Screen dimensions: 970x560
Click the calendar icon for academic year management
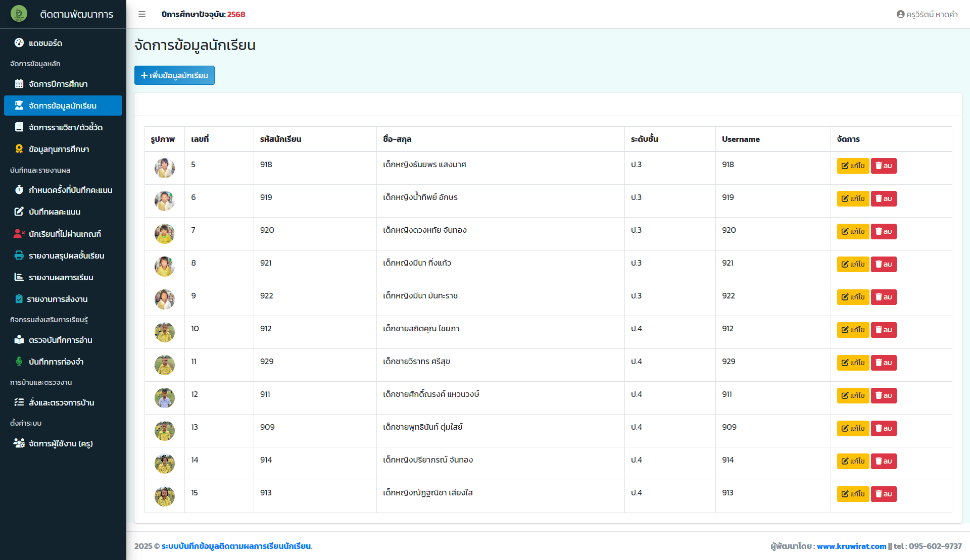click(19, 84)
